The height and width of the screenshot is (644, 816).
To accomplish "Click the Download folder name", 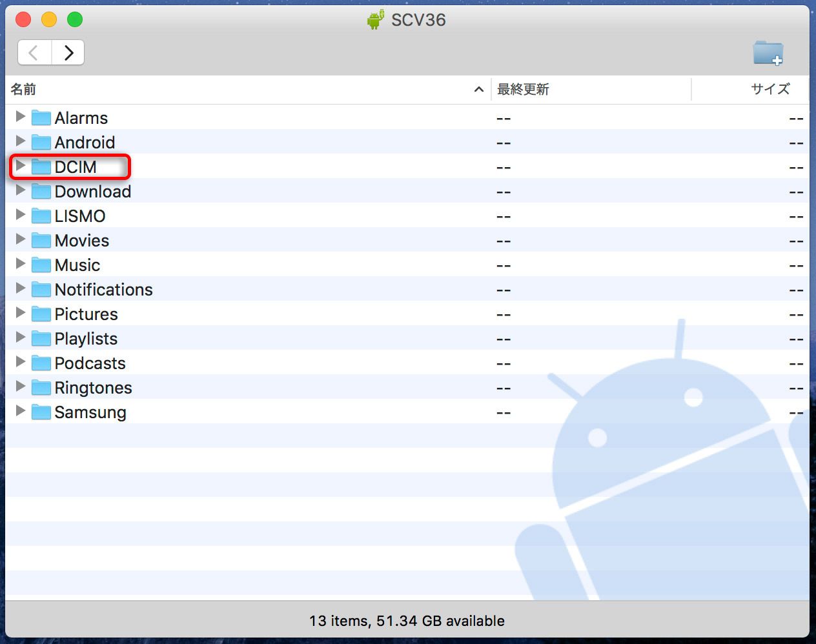I will [93, 192].
